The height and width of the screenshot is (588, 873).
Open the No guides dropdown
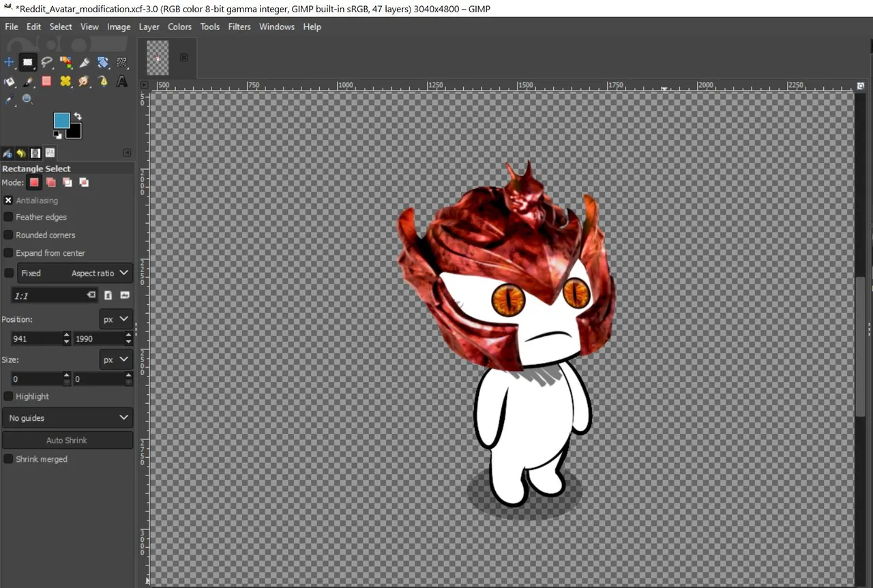pyautogui.click(x=68, y=417)
